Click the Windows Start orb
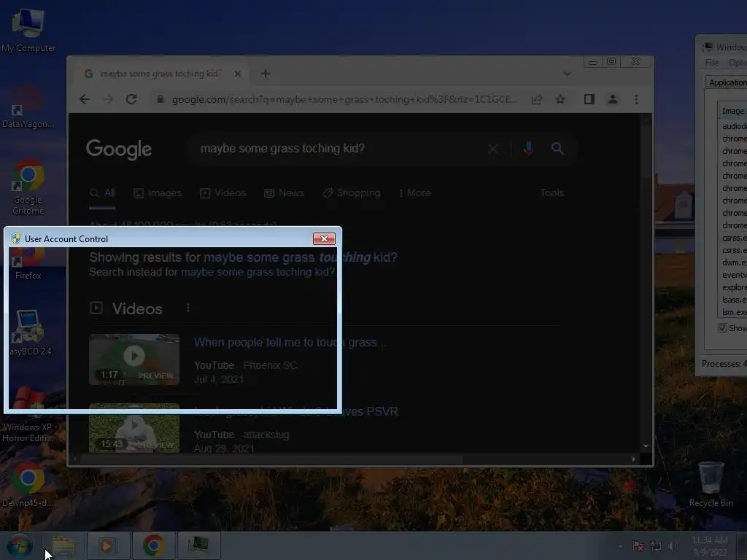 pos(20,545)
